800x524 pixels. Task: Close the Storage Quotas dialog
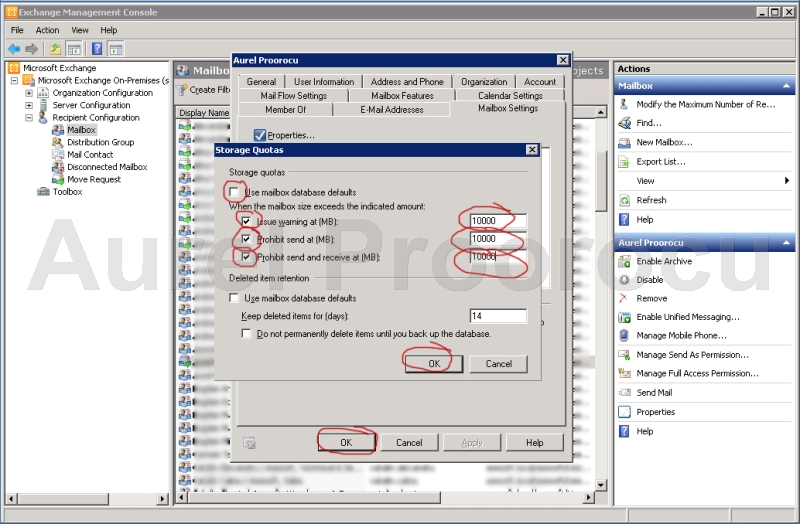[532, 149]
